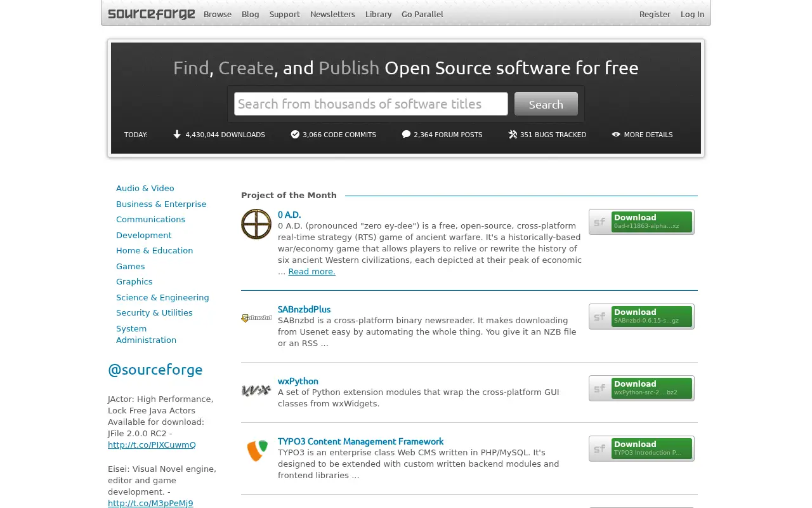Download the TYPO3 Introduction Package

pos(641,448)
